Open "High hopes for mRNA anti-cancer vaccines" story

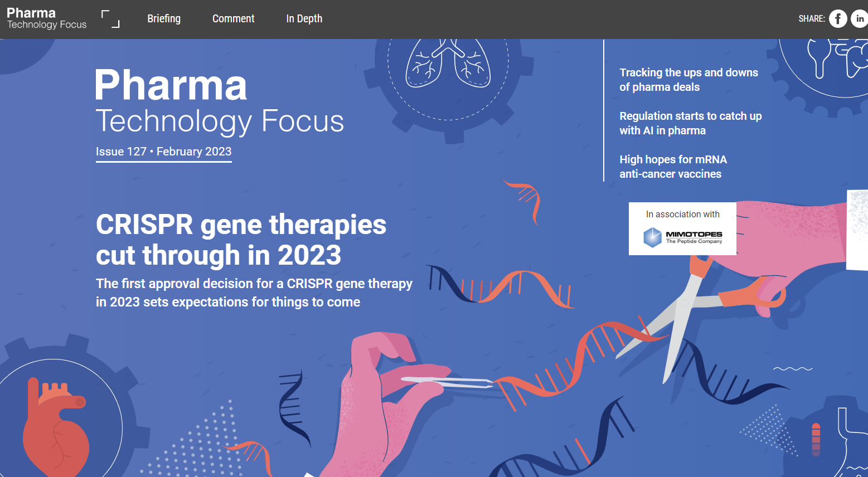[x=673, y=167]
